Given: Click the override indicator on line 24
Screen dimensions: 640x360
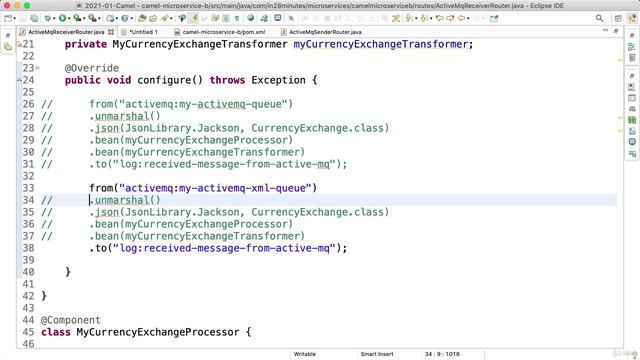Looking at the screenshot, I should pyautogui.click(x=19, y=80).
